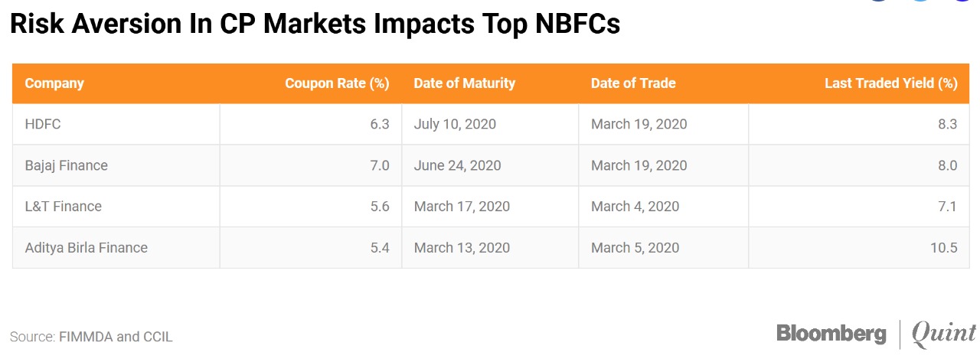The height and width of the screenshot is (362, 980).
Task: Click HDFC's July 10, 2020 maturity date
Action: (455, 124)
